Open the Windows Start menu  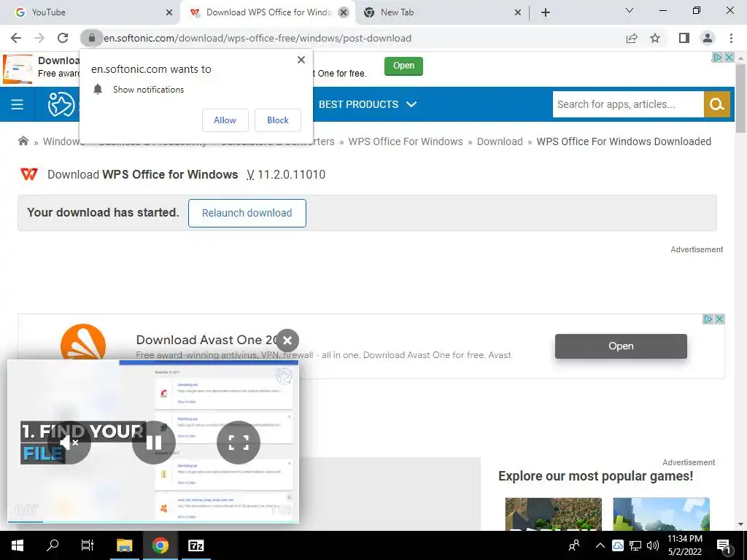[x=18, y=545]
